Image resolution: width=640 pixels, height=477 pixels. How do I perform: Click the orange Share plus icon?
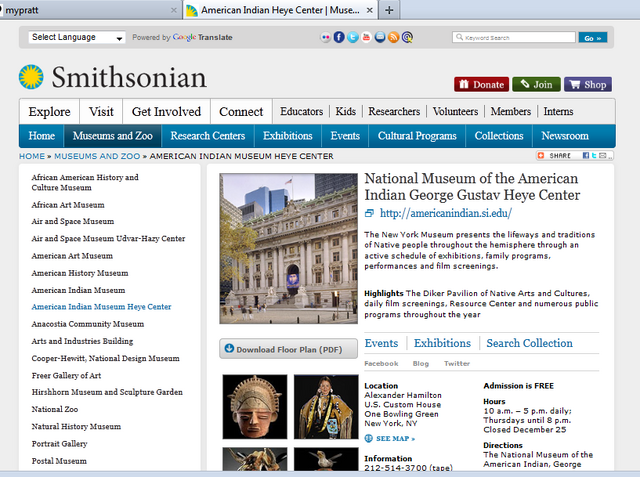[x=541, y=155]
